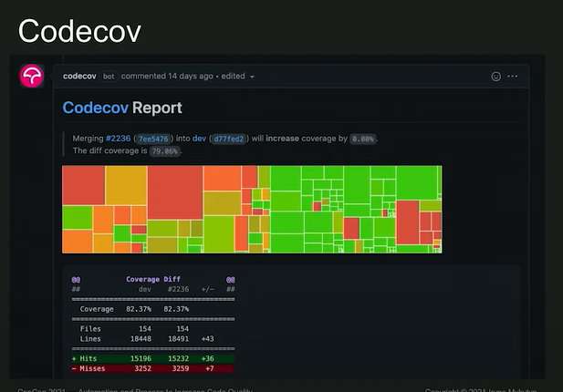Expand the edited history dropdown arrow
563x392 pixels.
coord(252,77)
